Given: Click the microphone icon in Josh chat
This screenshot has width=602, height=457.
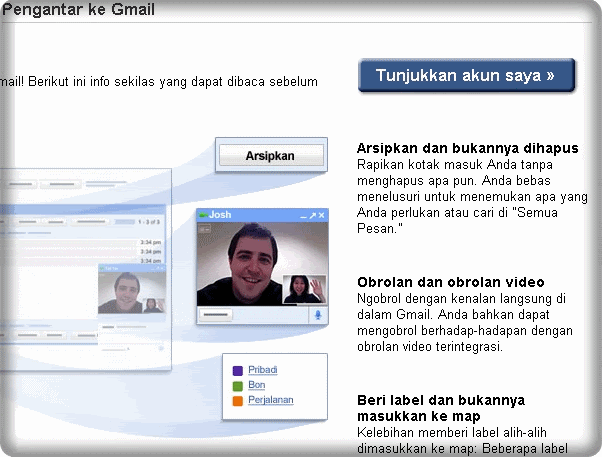Looking at the screenshot, I should (318, 315).
